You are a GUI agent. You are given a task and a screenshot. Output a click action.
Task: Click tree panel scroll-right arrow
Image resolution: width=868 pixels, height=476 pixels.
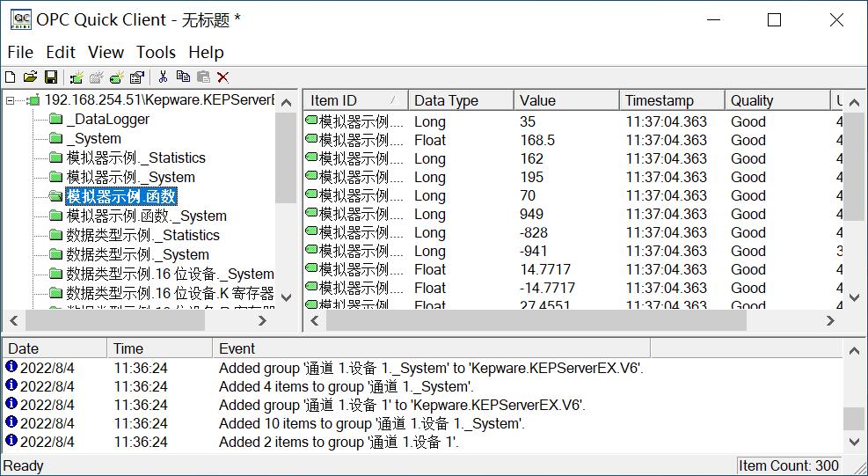click(x=262, y=320)
